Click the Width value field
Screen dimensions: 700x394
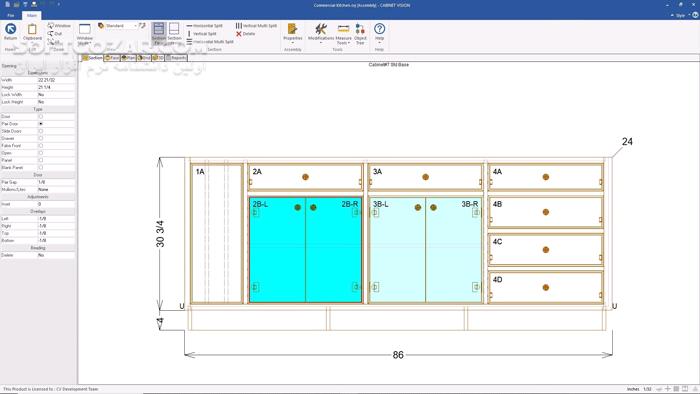pos(56,80)
